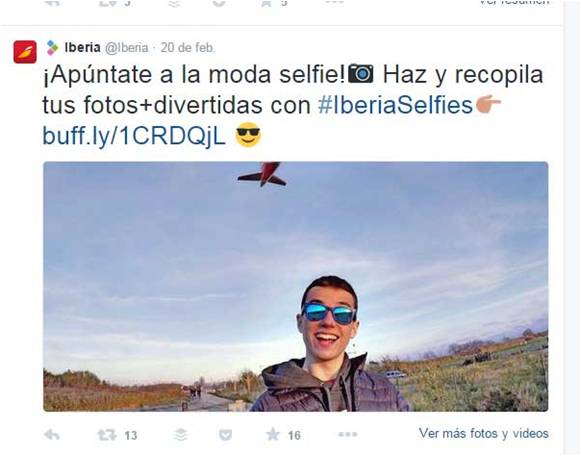Save tweet to Pocket icon

[225, 435]
